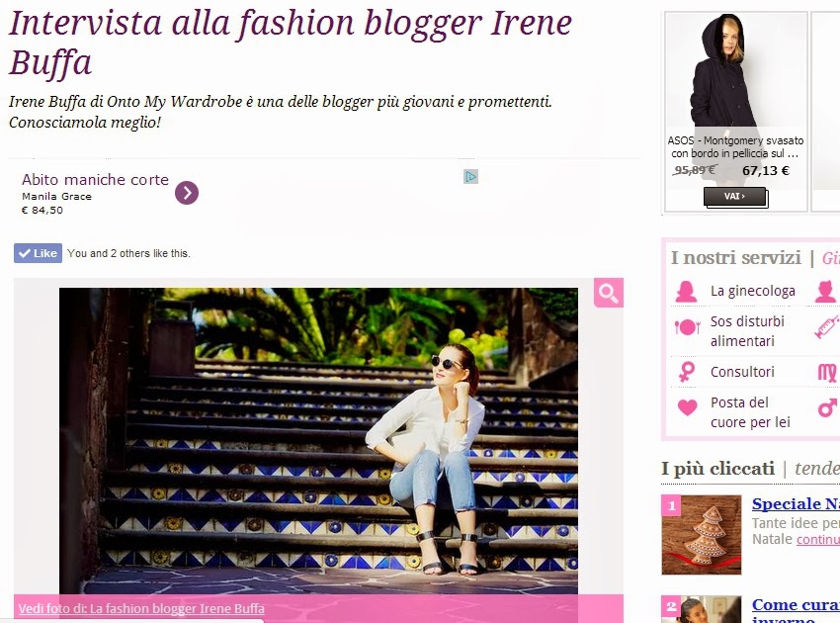Click the VAI button under ASOS coat
Screen dimensions: 840x623
coord(734,196)
